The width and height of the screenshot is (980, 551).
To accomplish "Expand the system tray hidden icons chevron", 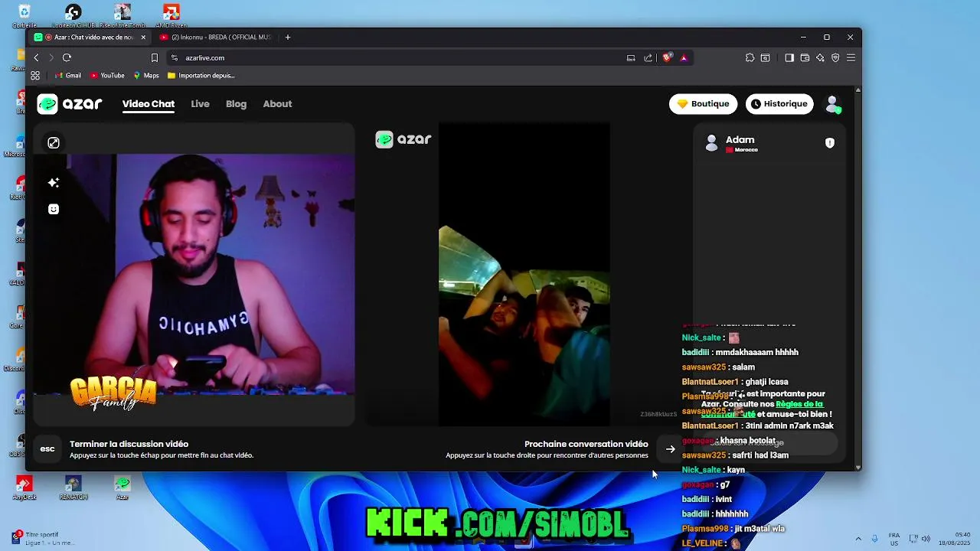I will [x=857, y=539].
